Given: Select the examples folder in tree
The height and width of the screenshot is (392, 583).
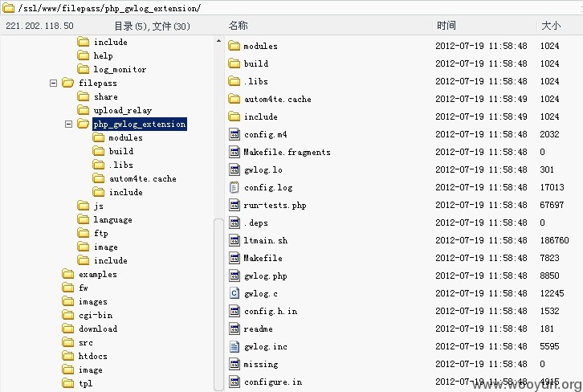Looking at the screenshot, I should pyautogui.click(x=97, y=275).
